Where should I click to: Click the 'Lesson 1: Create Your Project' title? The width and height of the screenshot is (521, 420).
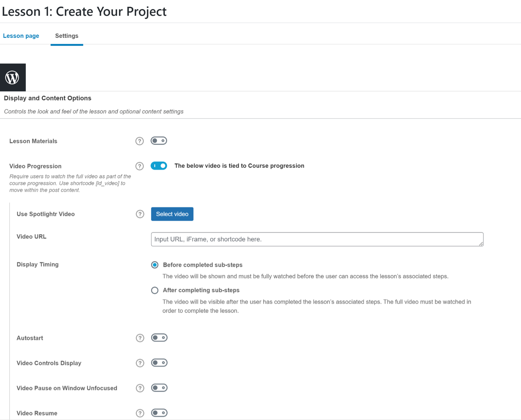(84, 12)
